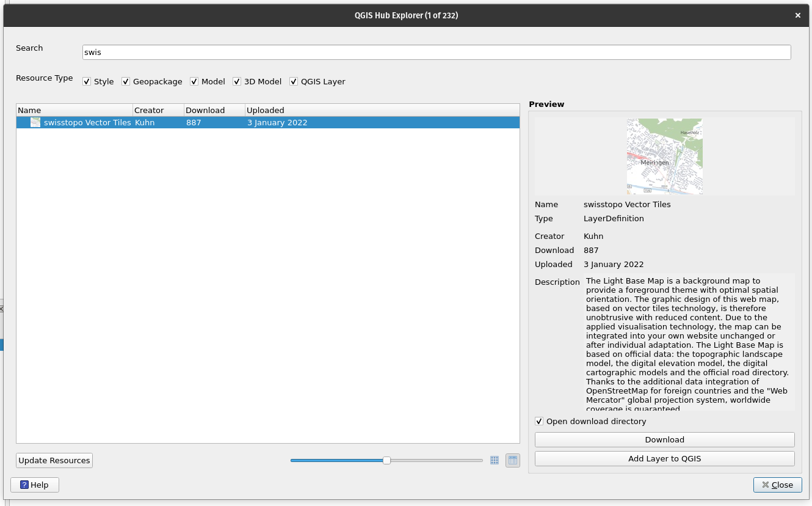Click "LayerDefinition" type value in the preview
This screenshot has height=506, width=812.
[x=614, y=218]
